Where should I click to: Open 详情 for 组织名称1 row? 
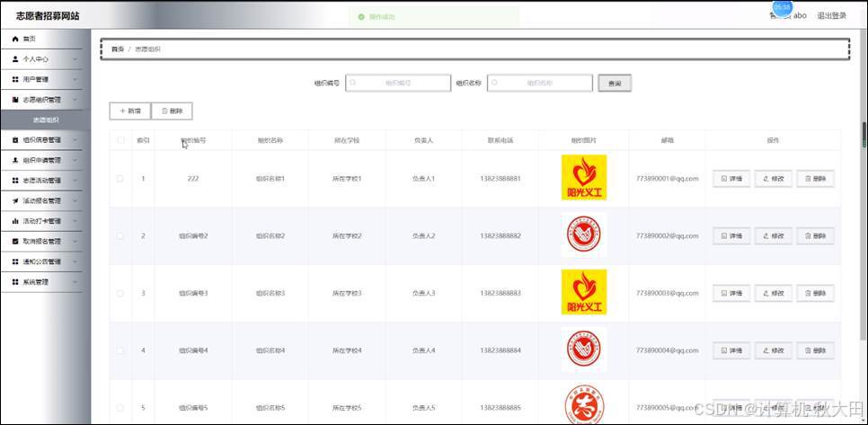click(x=731, y=179)
